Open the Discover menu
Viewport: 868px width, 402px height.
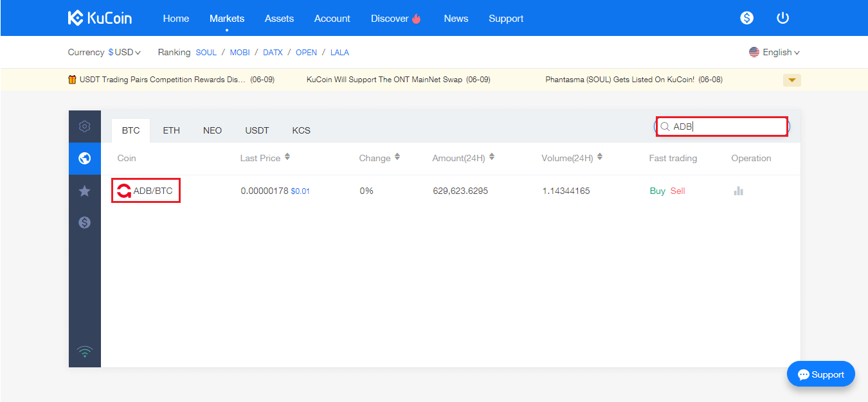[390, 19]
